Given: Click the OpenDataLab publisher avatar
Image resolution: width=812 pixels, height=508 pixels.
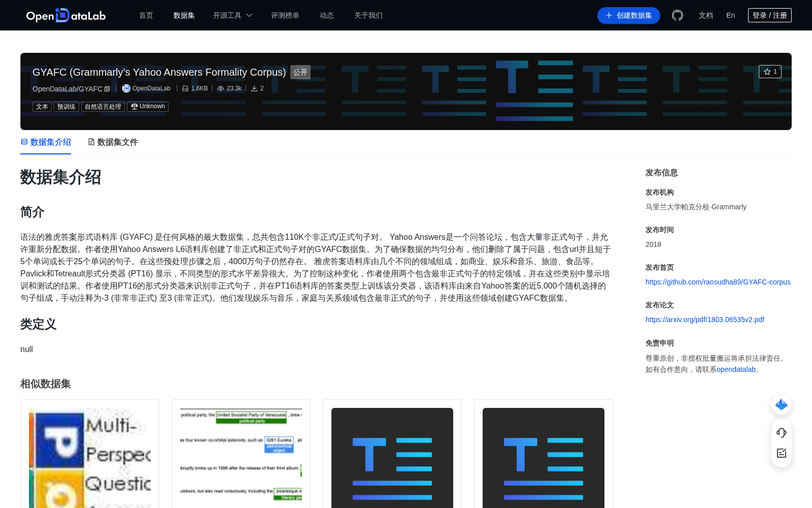Looking at the screenshot, I should click(x=126, y=88).
